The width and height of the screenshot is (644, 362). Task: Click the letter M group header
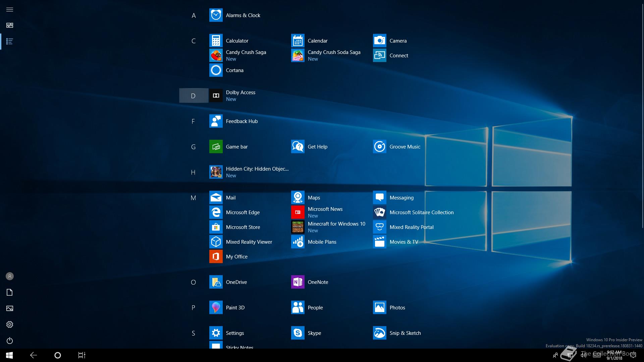pos(194,198)
